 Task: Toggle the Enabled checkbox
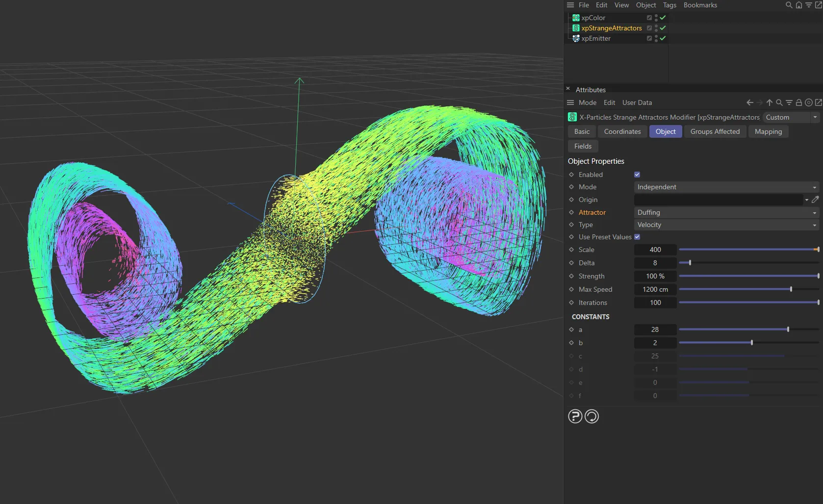pyautogui.click(x=637, y=175)
